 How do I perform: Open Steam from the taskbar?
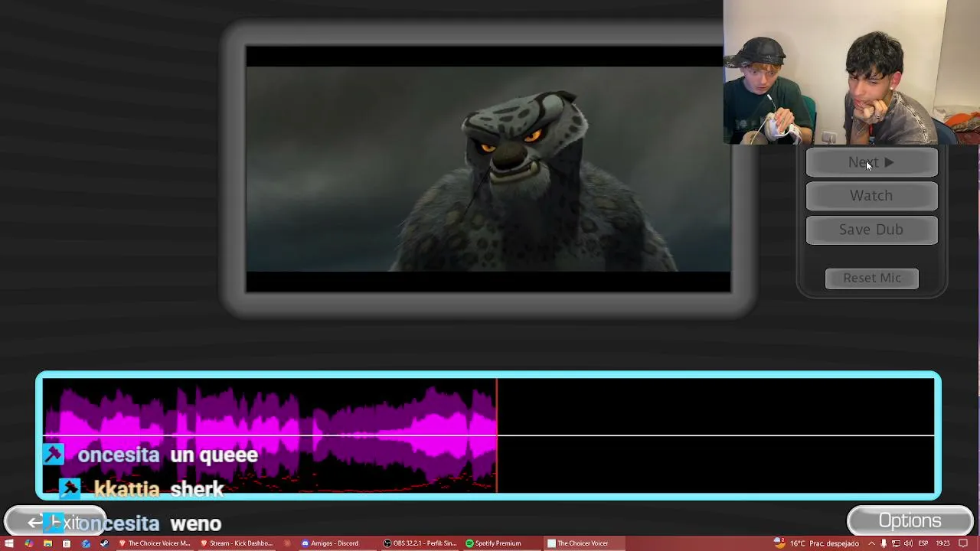(x=104, y=543)
